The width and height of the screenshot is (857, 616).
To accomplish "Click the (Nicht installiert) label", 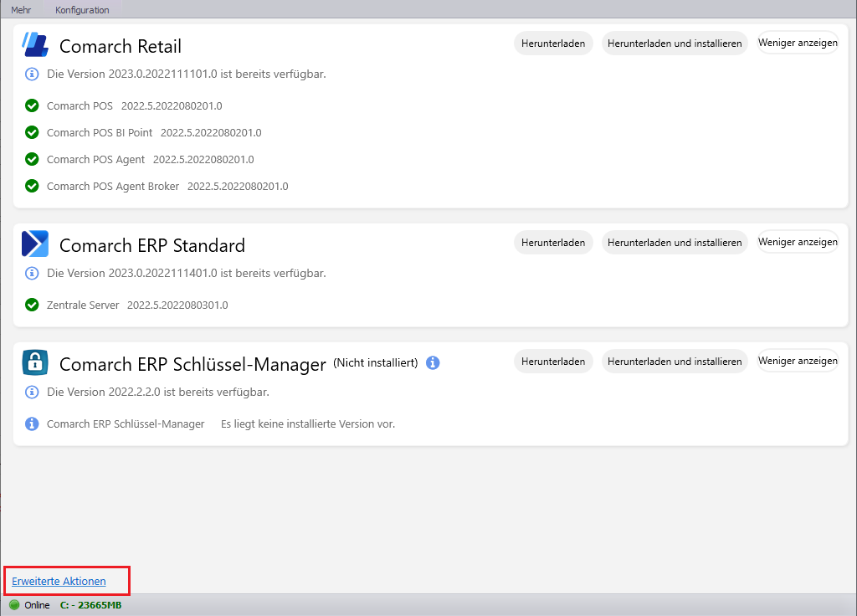I will 376,362.
